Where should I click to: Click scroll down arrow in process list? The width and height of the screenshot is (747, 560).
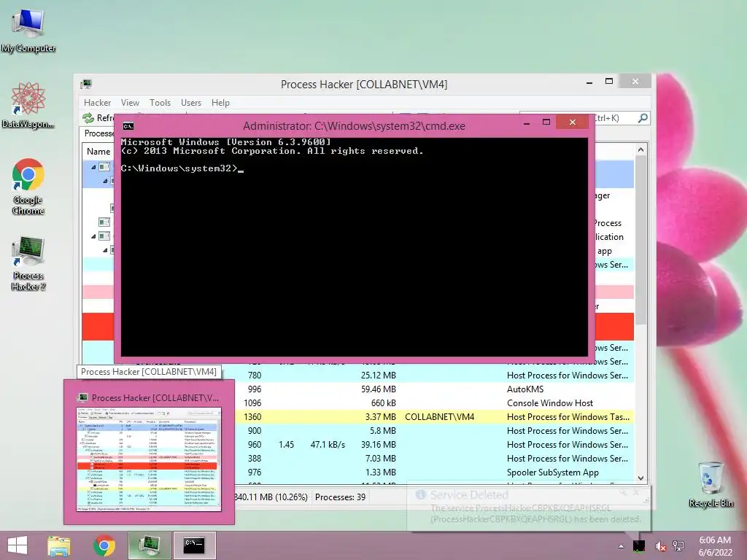640,478
